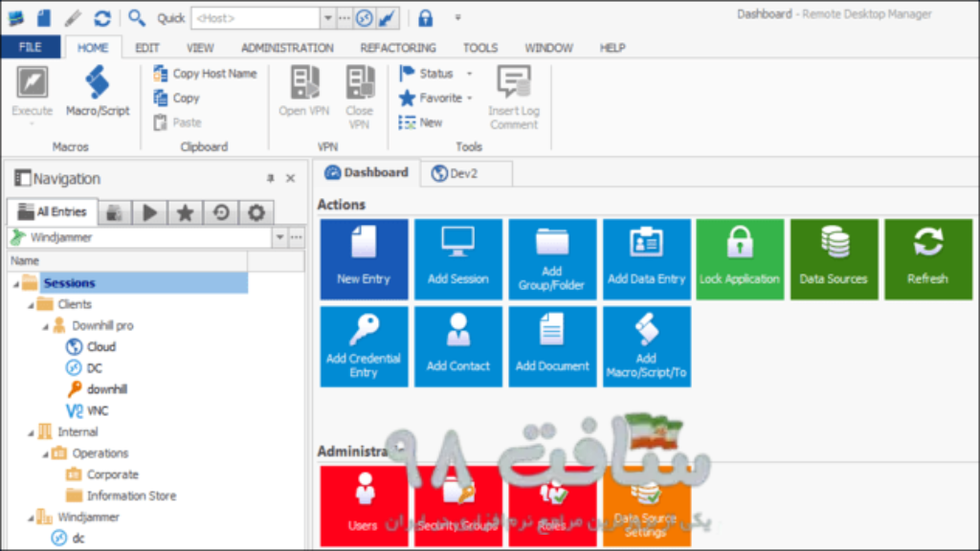Open the FILE menu
980x551 pixels.
31,48
